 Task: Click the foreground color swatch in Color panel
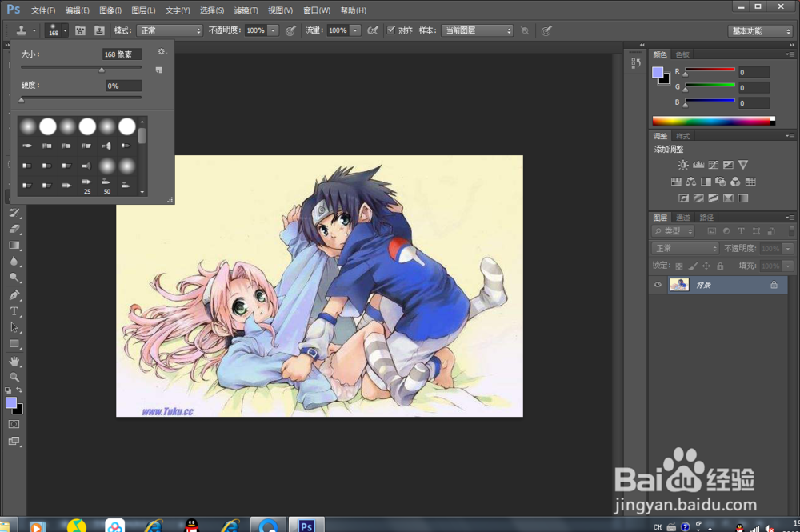tap(658, 73)
